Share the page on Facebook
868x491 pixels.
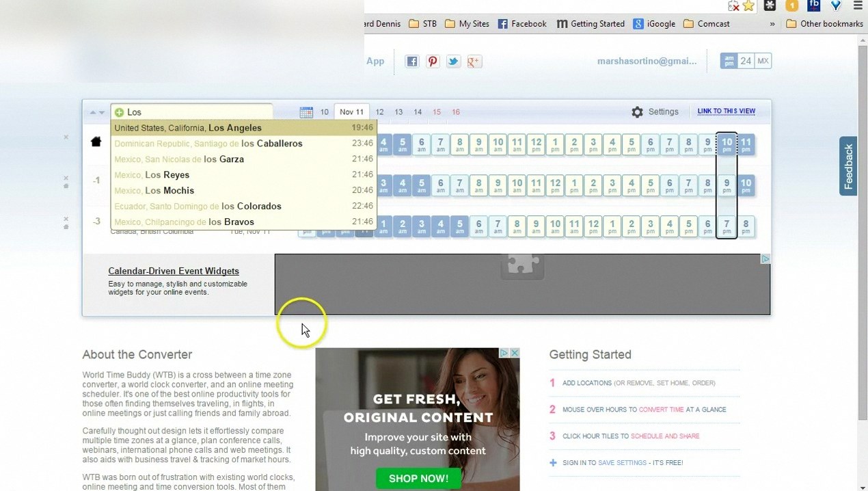[x=412, y=62]
